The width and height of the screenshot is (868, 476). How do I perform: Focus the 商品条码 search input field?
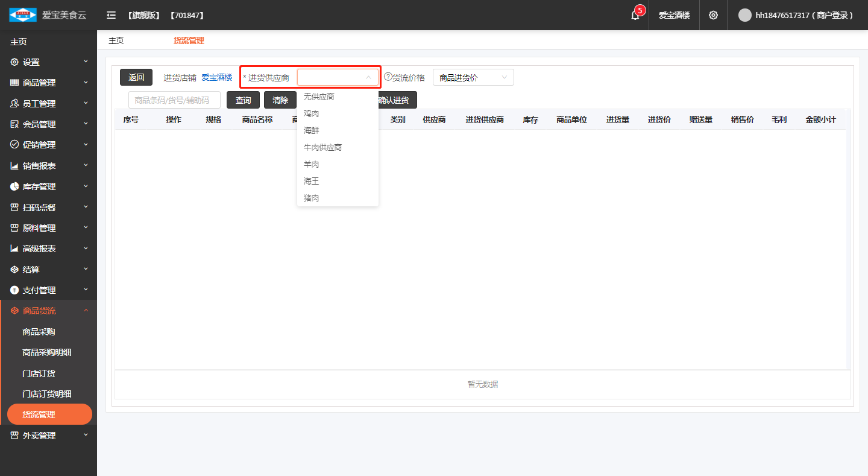point(174,100)
